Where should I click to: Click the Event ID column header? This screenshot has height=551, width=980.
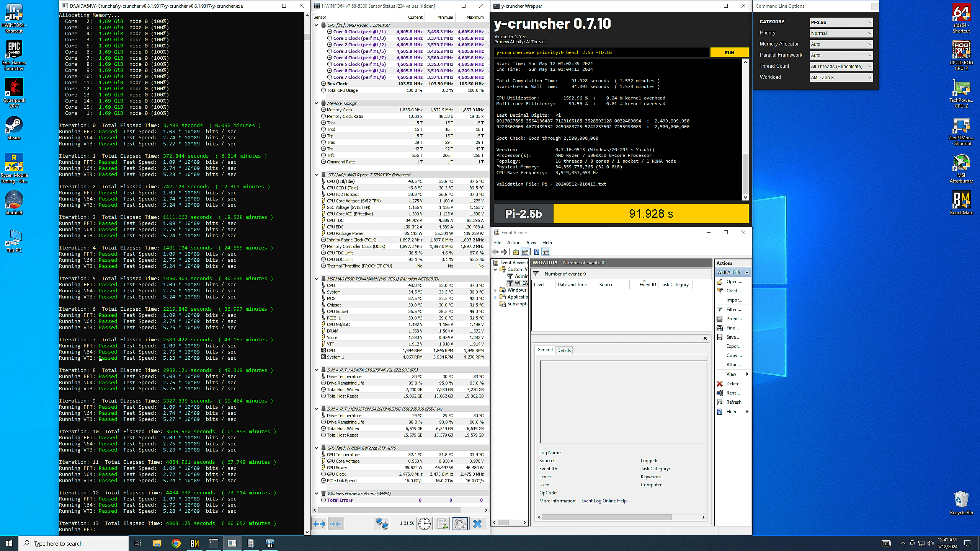click(x=647, y=285)
